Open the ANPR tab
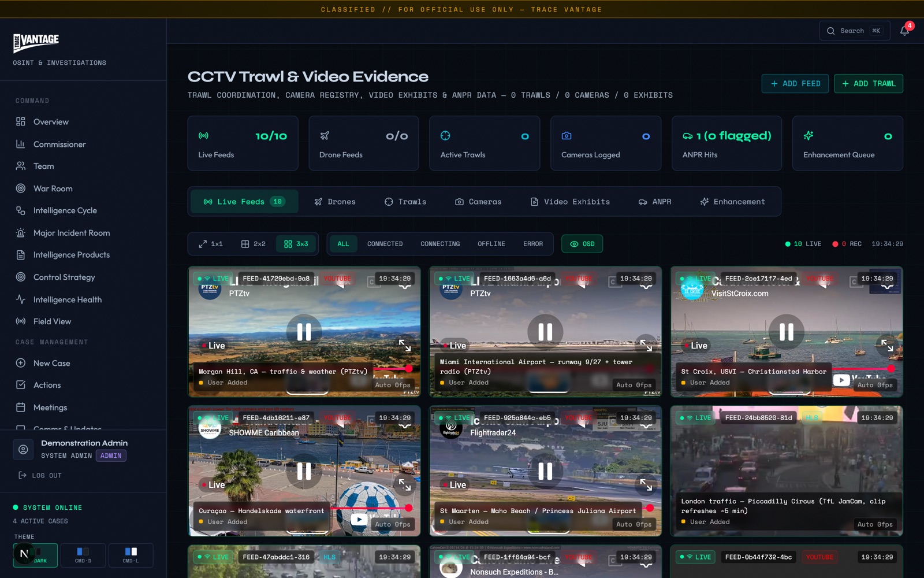 pos(655,202)
